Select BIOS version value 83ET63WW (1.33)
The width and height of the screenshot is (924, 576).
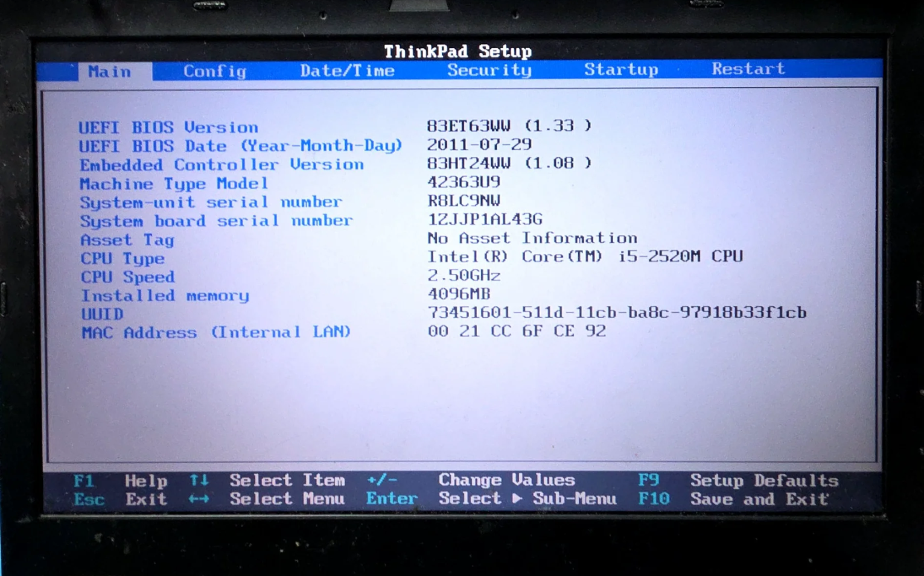point(509,125)
